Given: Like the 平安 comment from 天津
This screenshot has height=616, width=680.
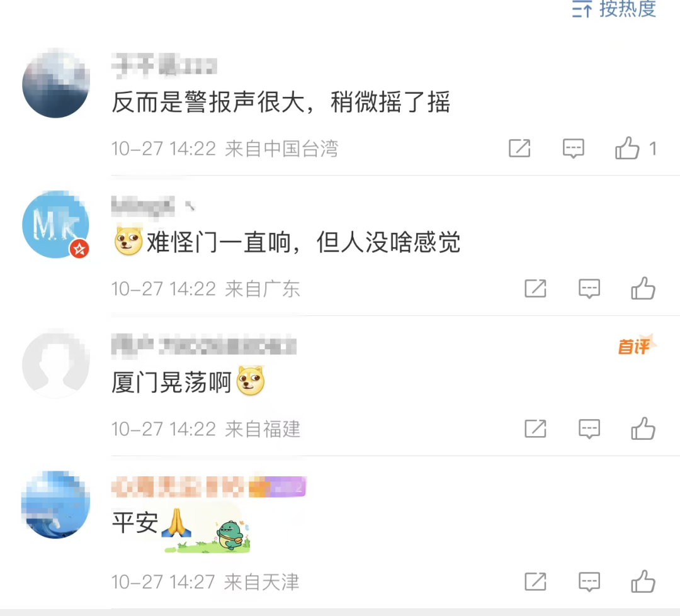Looking at the screenshot, I should point(643,581).
